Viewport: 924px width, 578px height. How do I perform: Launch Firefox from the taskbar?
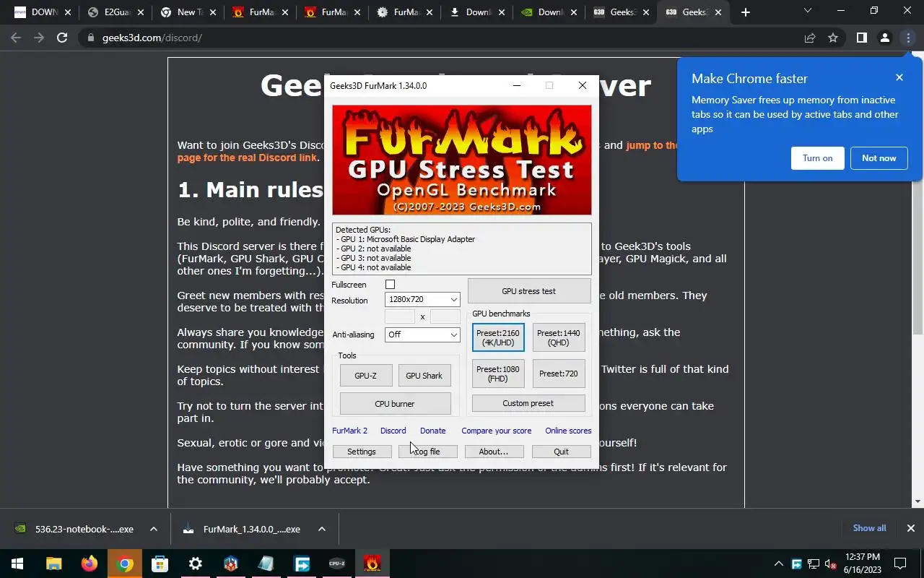(90, 564)
